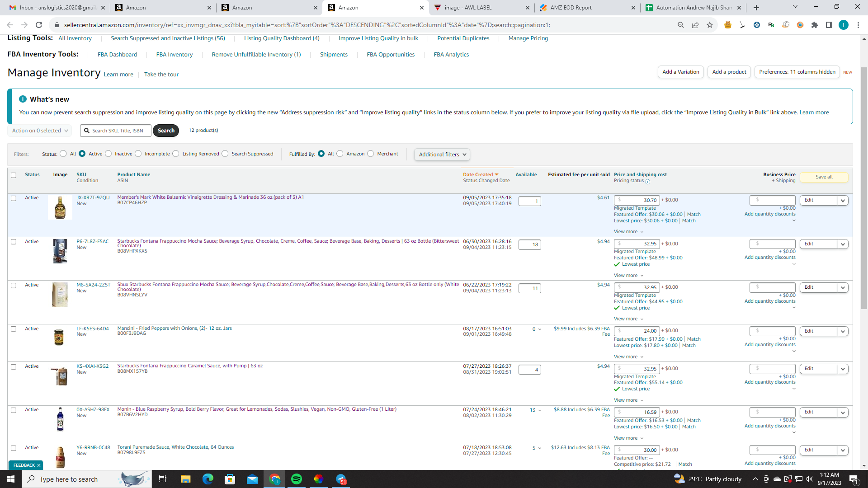Close the FEEDBACK badge
The height and width of the screenshot is (488, 868).
coord(39,465)
